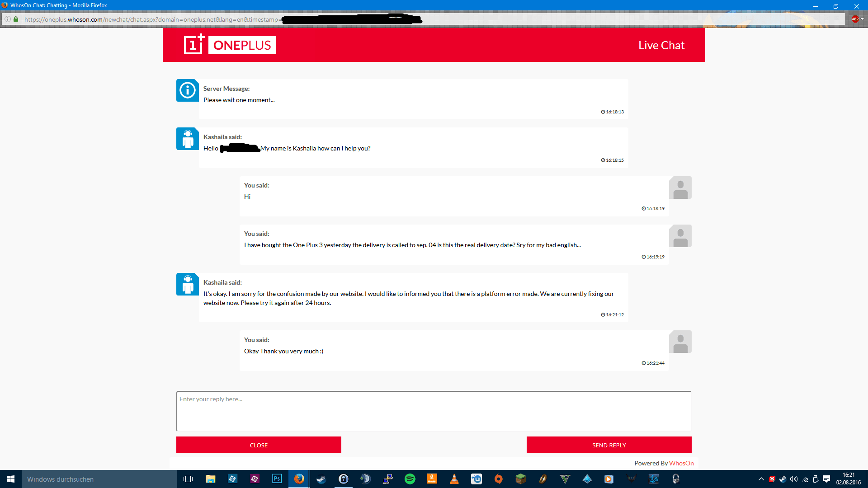Click the clock icon at timestamp 16:18:13
This screenshot has height=488, width=868.
[x=603, y=112]
